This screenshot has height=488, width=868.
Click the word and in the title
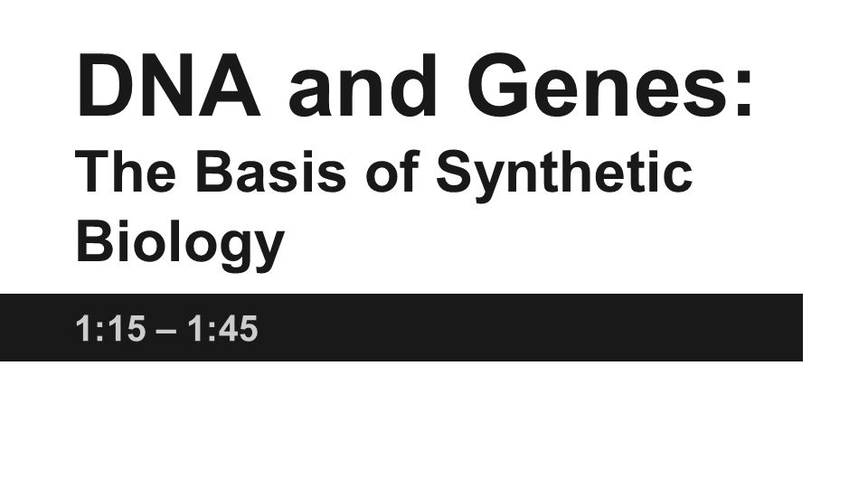tap(363, 86)
